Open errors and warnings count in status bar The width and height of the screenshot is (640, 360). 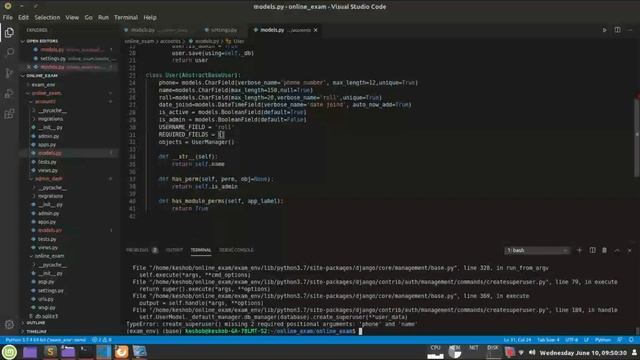tap(102, 340)
